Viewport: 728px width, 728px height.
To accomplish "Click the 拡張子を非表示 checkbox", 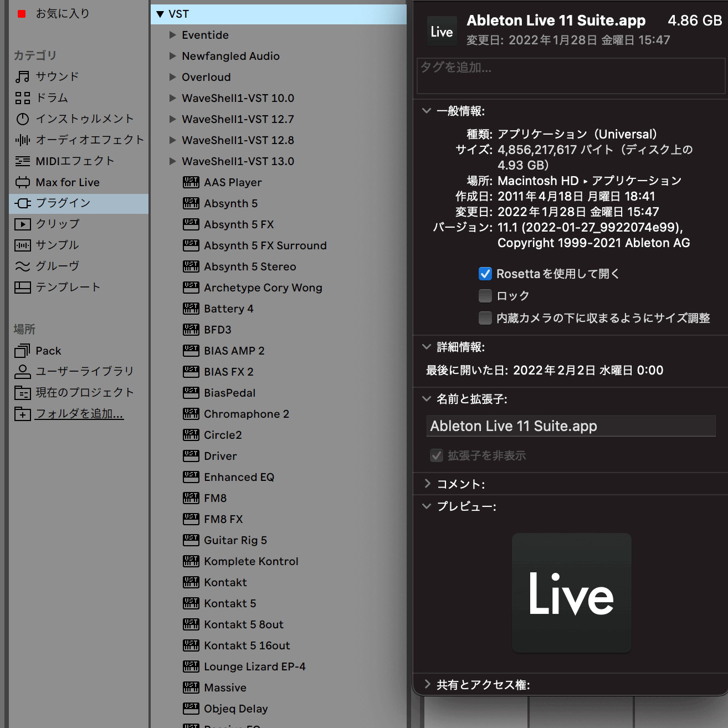I will click(x=437, y=455).
